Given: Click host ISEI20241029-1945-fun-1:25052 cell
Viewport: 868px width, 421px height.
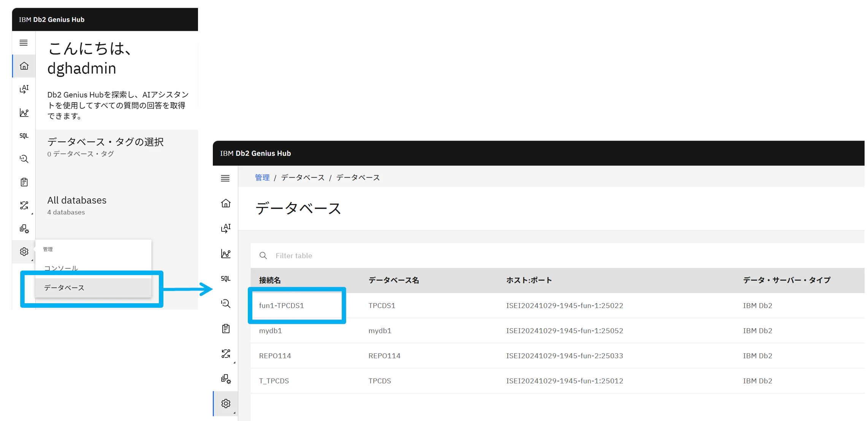Looking at the screenshot, I should pyautogui.click(x=564, y=331).
